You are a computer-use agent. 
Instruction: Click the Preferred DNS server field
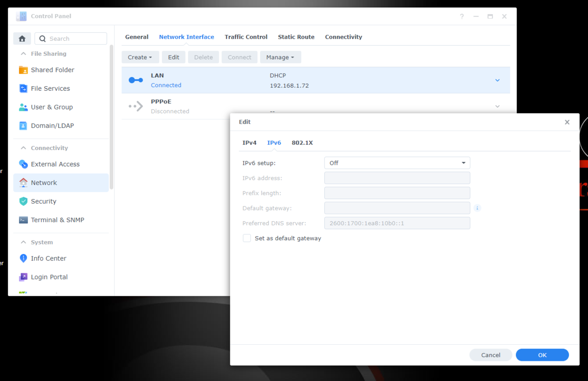[397, 224]
